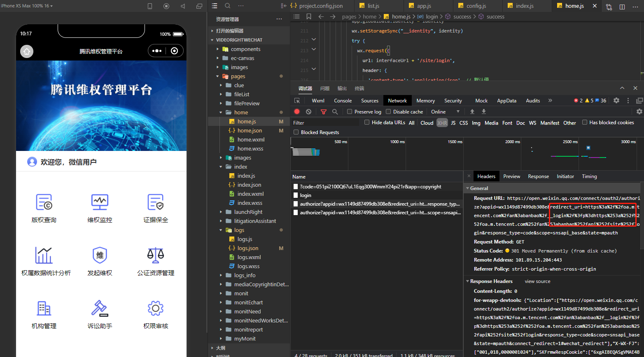Click the stop recording network log button
Viewport: 644px width, 357px height.
tap(297, 111)
